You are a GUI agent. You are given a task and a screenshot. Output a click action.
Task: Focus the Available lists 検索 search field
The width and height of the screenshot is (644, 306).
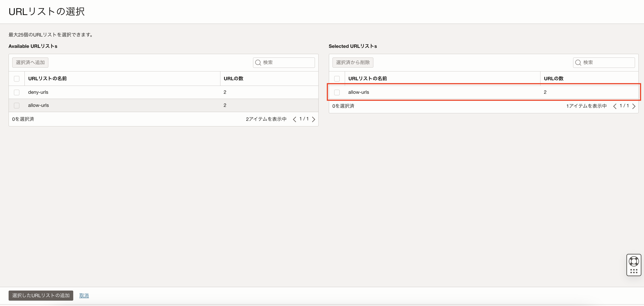[287, 62]
